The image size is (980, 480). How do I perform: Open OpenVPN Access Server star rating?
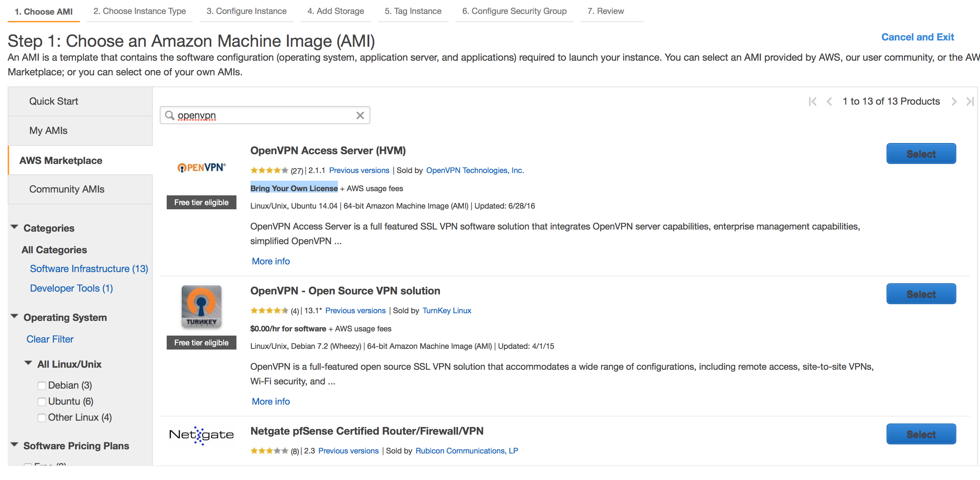[269, 171]
